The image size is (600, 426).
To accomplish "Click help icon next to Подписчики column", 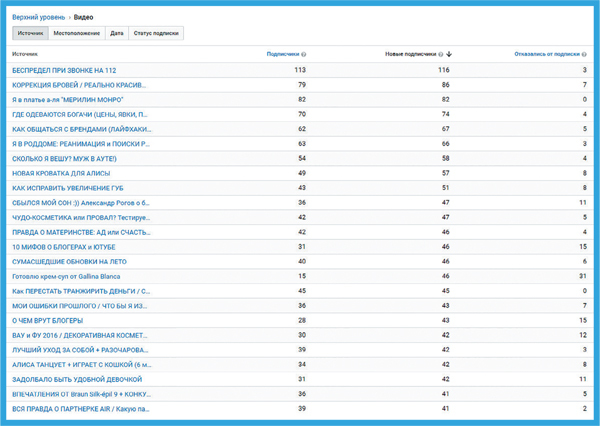I will 304,54.
